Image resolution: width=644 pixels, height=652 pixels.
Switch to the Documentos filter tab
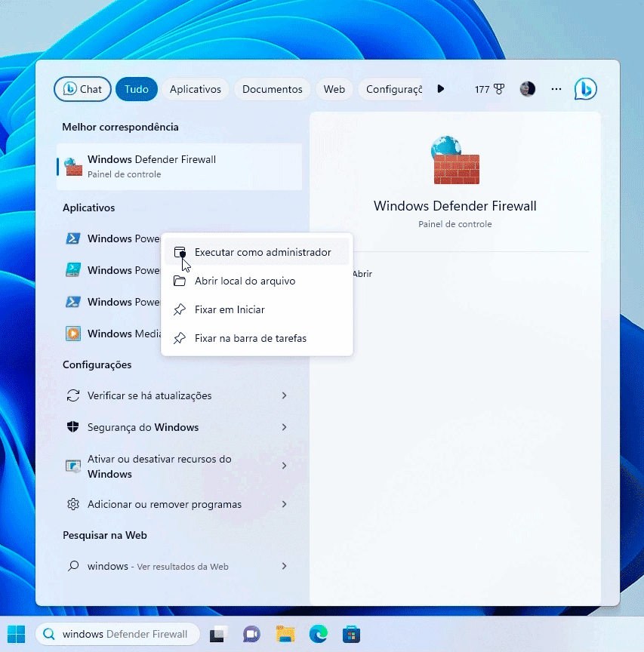273,89
